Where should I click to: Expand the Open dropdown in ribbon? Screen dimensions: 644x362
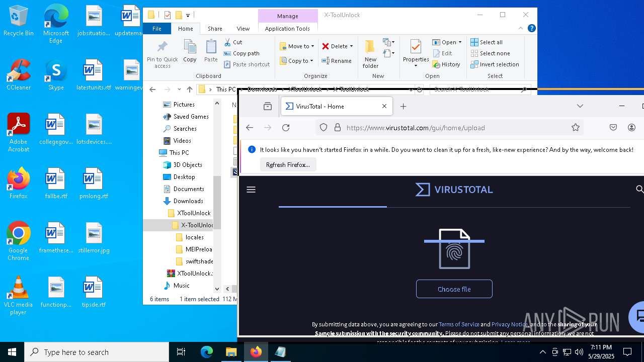coord(460,42)
